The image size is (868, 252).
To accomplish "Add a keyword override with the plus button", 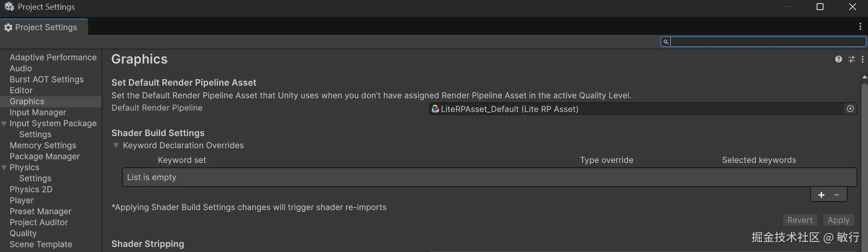I will coord(821,195).
